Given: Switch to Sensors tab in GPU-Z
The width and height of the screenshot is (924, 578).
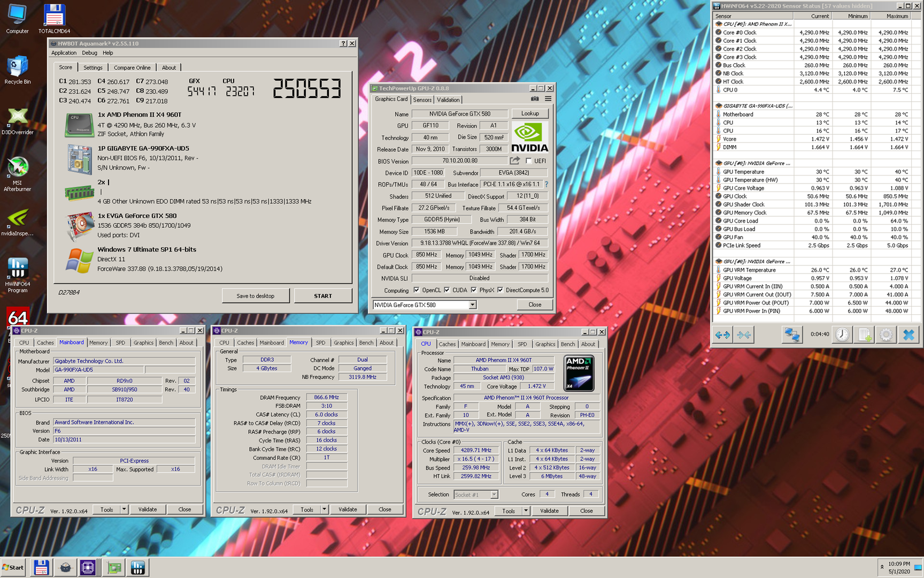Looking at the screenshot, I should (422, 100).
